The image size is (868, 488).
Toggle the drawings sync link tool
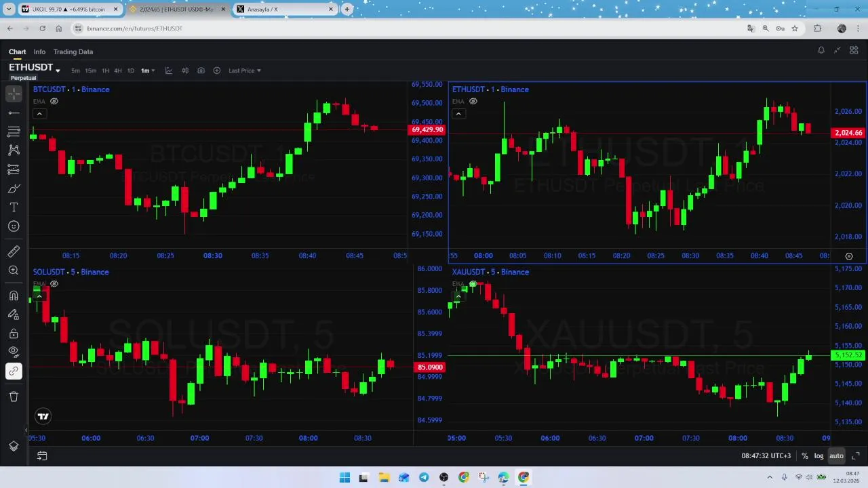pyautogui.click(x=14, y=371)
